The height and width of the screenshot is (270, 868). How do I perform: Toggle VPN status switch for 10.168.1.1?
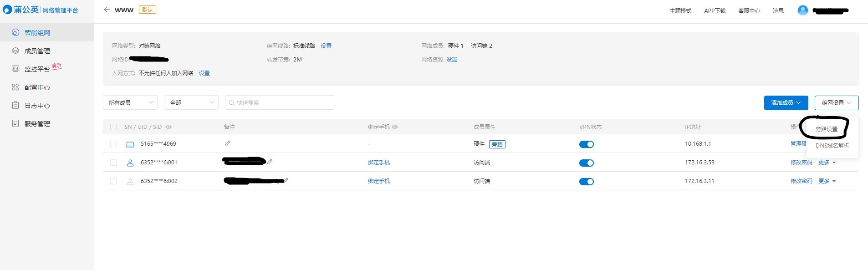click(586, 144)
